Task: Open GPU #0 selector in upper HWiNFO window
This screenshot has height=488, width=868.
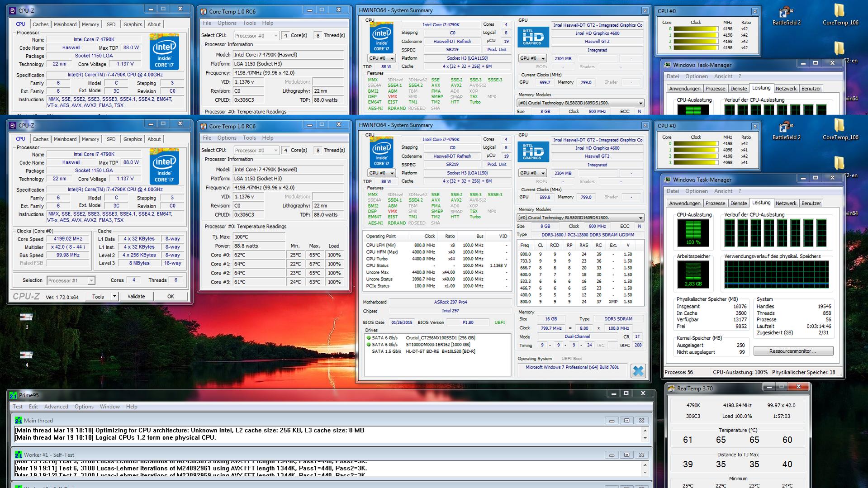Action: click(x=532, y=58)
